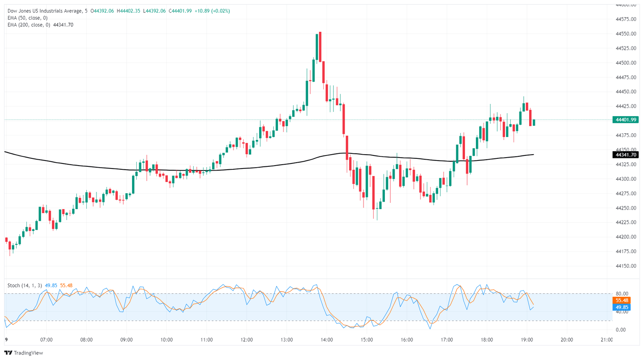Click the 14:00 time axis label
The width and height of the screenshot is (644, 360).
point(327,340)
